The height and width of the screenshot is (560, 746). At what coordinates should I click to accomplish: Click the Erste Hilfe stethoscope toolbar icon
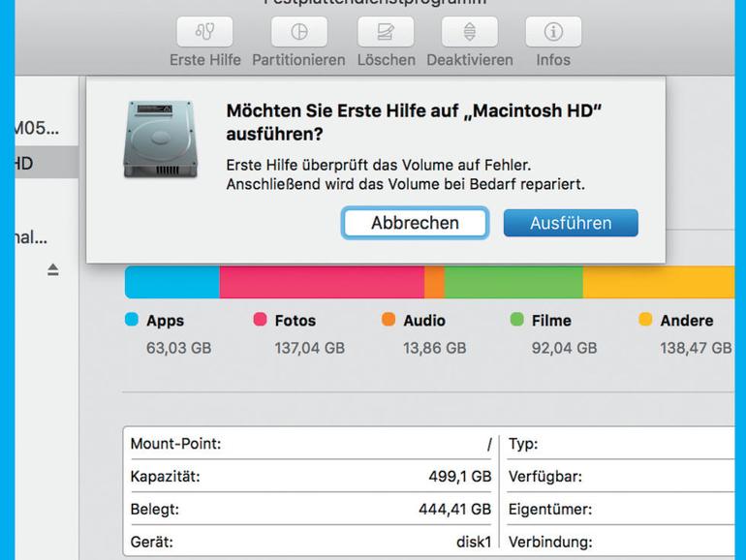(204, 32)
